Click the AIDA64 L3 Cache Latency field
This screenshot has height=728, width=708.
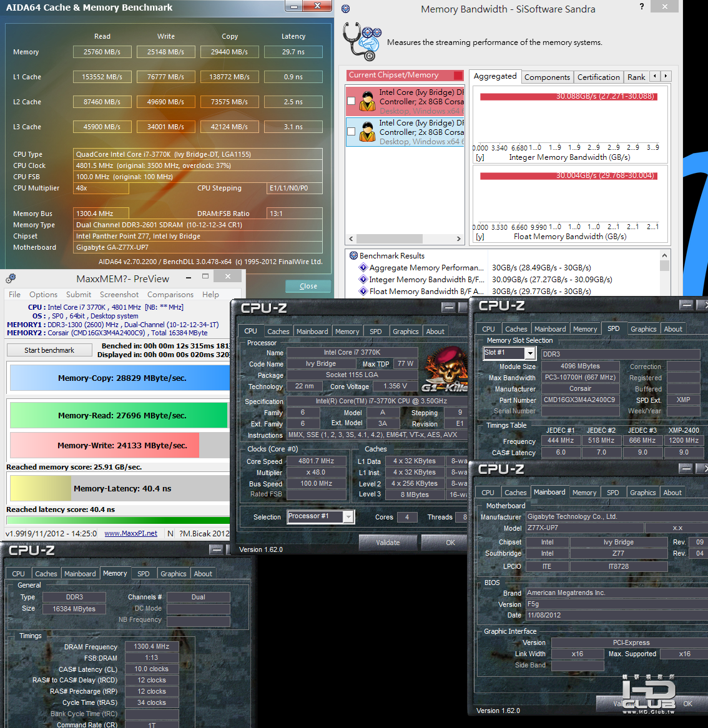point(293,127)
